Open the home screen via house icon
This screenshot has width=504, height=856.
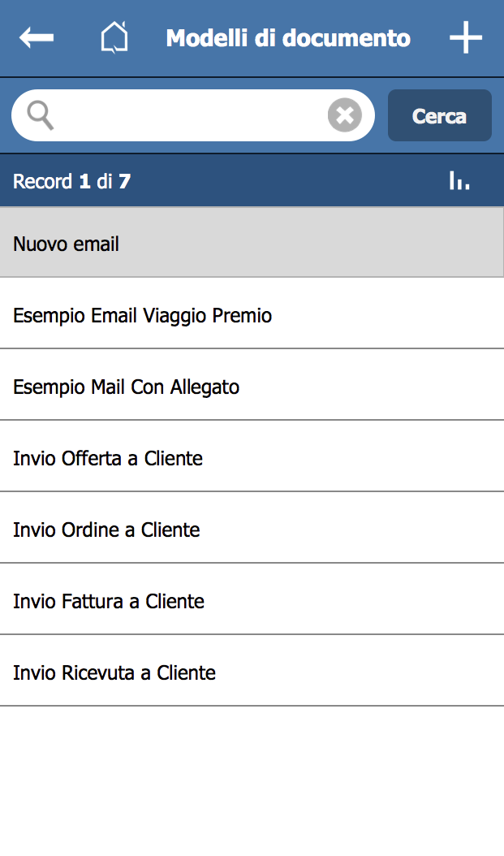[114, 37]
